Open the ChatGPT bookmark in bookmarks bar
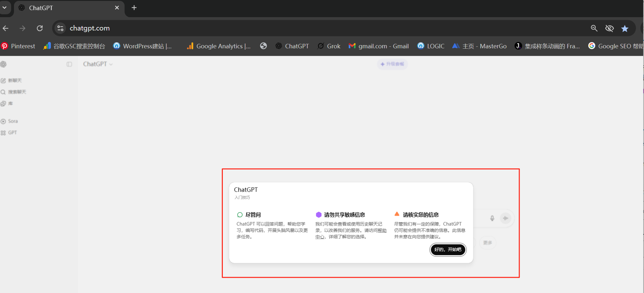644x293 pixels. coord(292,46)
